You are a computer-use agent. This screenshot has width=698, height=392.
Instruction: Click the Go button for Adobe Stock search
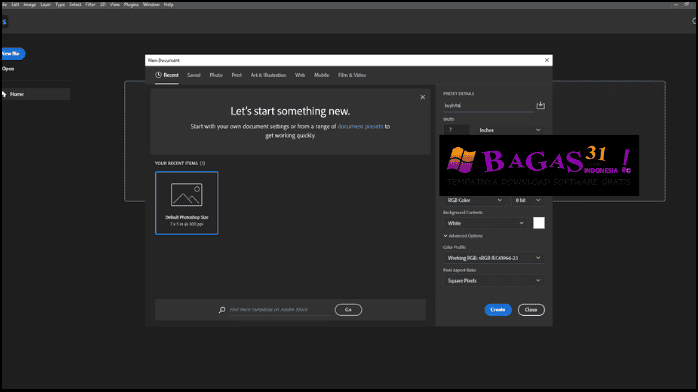[348, 310]
